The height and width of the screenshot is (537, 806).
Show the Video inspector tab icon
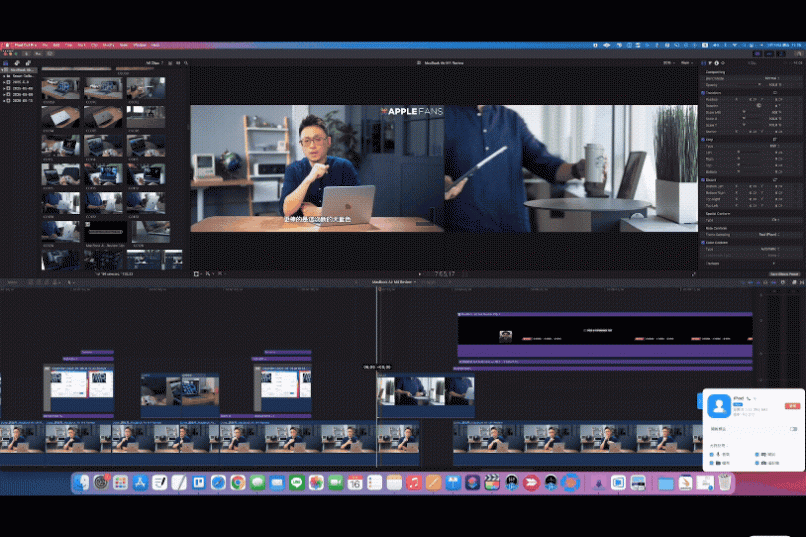click(x=705, y=61)
